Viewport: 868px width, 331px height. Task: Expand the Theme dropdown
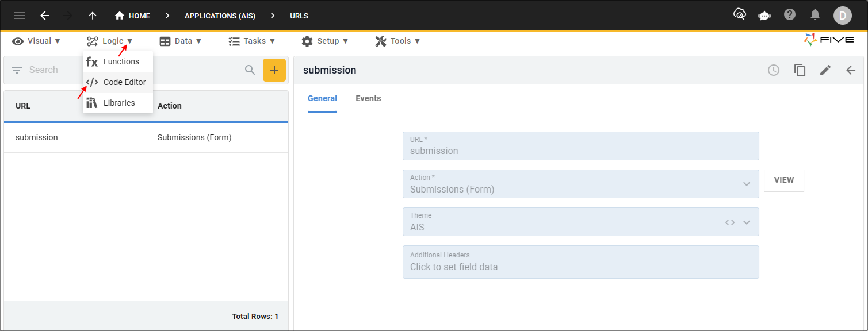pos(747,222)
